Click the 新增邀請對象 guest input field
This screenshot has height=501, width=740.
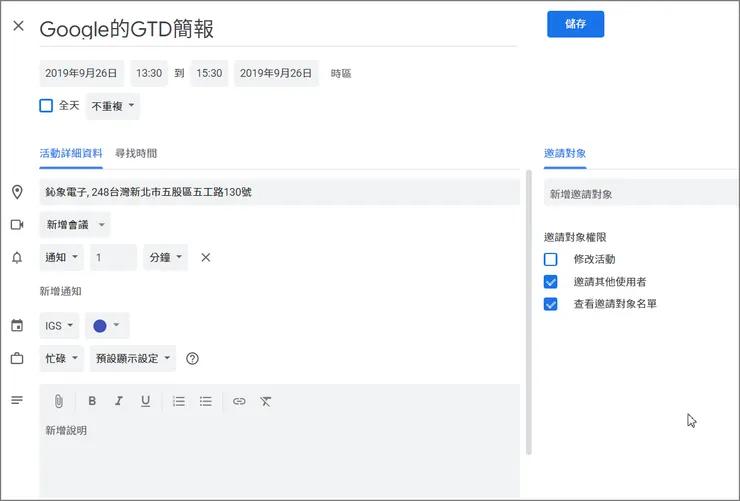640,194
